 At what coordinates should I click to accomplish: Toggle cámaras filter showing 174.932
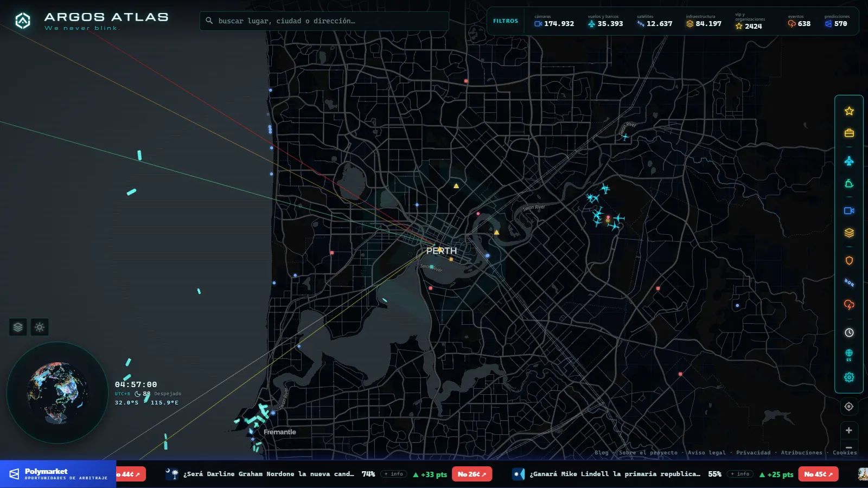click(554, 21)
